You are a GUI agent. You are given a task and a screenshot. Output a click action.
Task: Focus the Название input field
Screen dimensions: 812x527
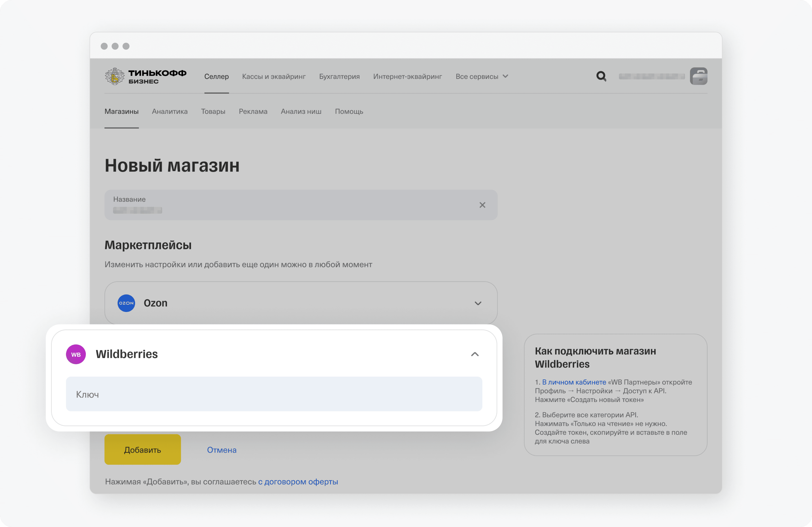click(x=301, y=205)
